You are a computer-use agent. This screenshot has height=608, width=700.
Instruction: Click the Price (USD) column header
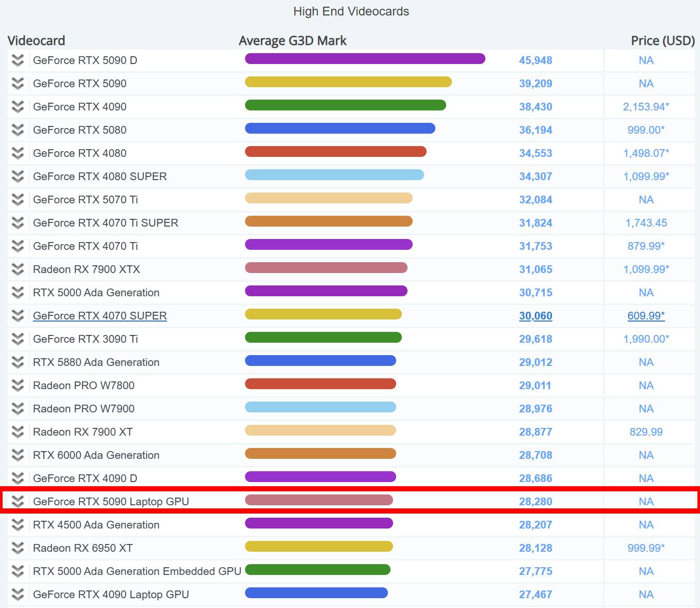tap(662, 41)
